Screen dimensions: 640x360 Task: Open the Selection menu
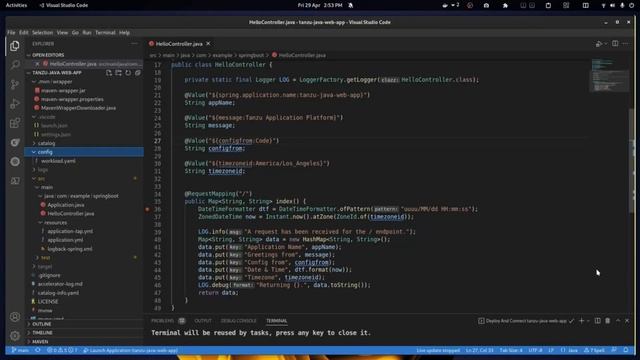point(42,33)
